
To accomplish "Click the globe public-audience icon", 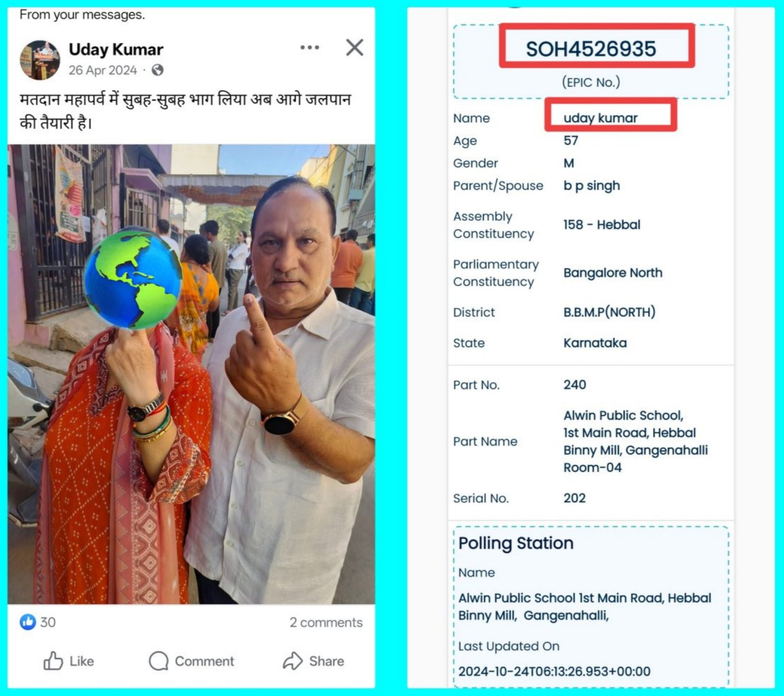I will (158, 70).
